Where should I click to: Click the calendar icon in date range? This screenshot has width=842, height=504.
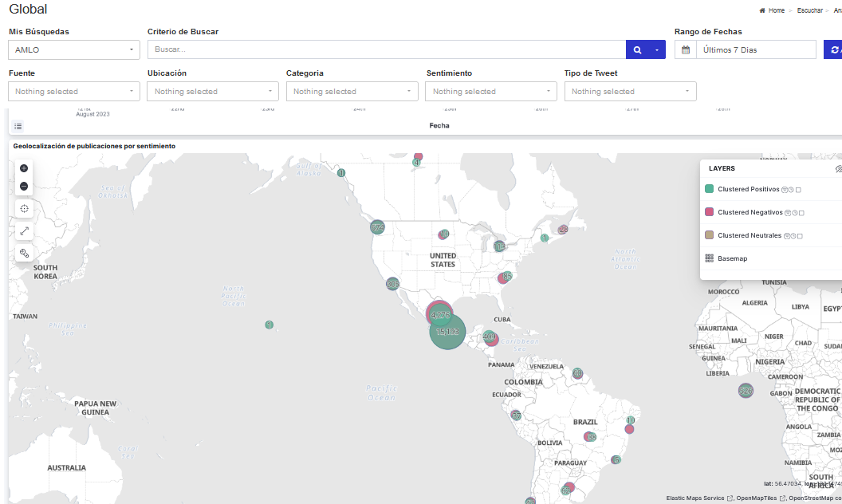tap(686, 50)
